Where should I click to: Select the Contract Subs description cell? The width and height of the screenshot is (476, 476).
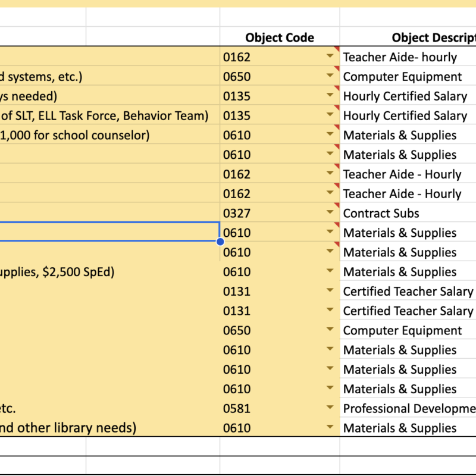pos(408,212)
